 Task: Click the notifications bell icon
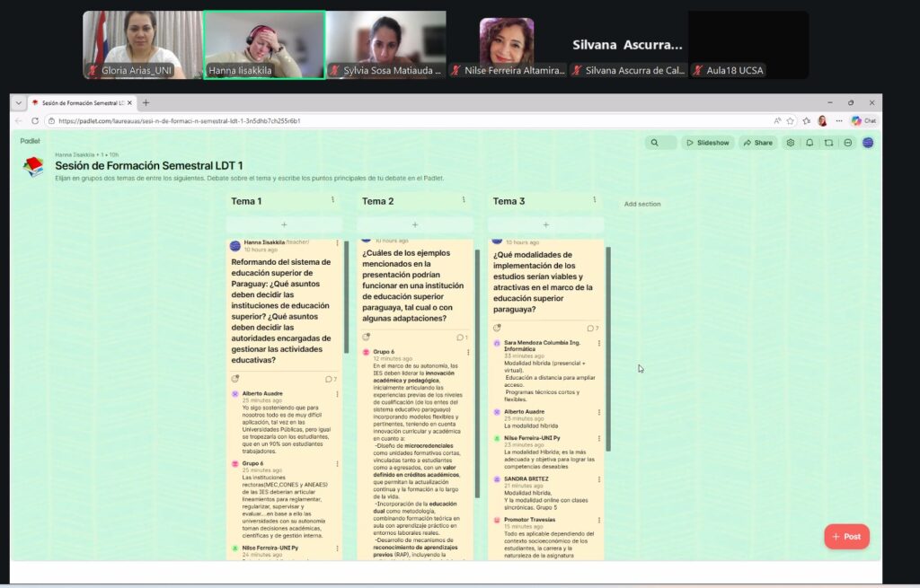click(x=809, y=143)
